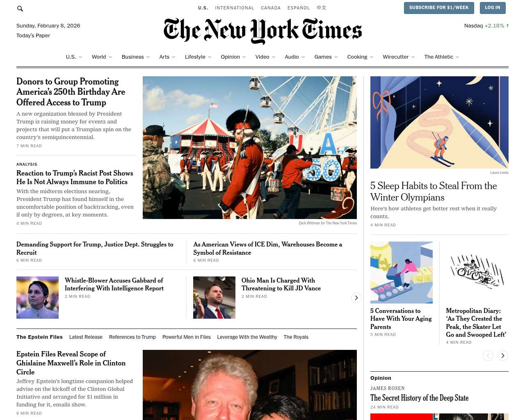Click next arrow beside JD Vance story
This screenshot has height=420, width=525.
[x=356, y=298]
